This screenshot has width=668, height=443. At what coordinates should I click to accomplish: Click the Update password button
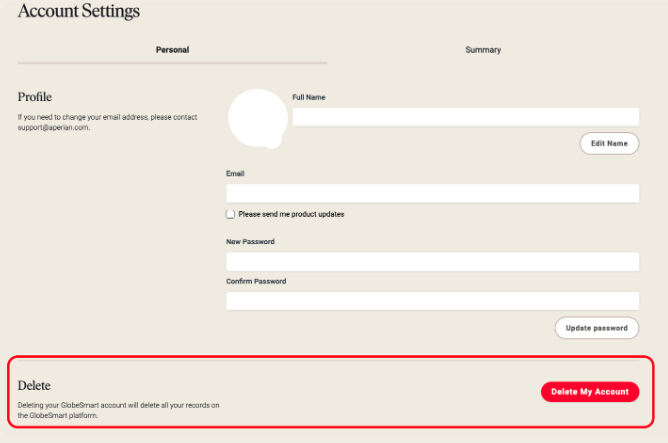pyautogui.click(x=596, y=328)
